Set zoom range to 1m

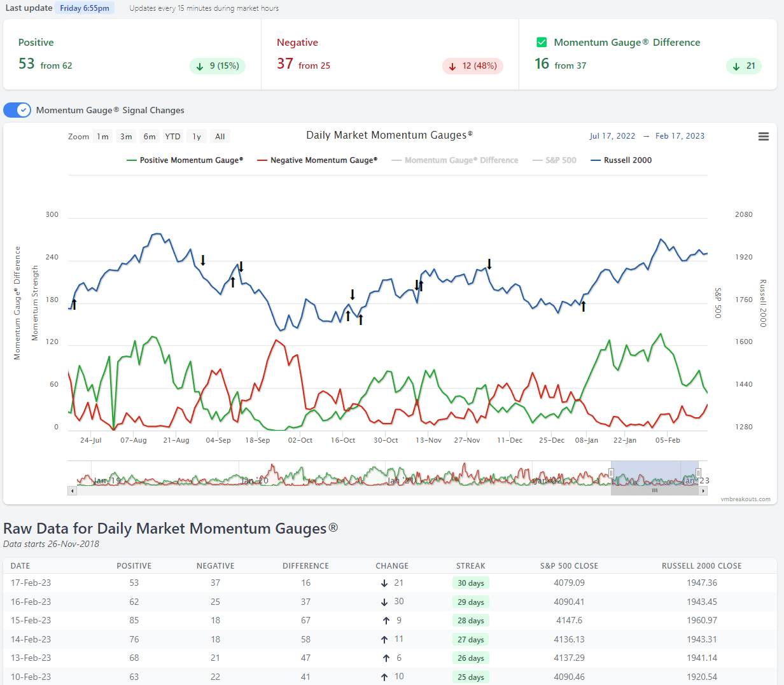(x=102, y=137)
